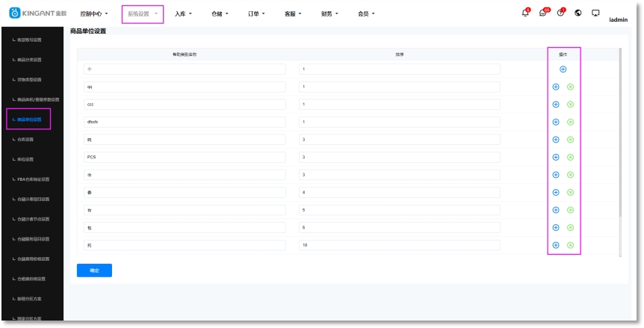The width and height of the screenshot is (644, 328).
Task: Click the blue add icon in first row
Action: 563,69
